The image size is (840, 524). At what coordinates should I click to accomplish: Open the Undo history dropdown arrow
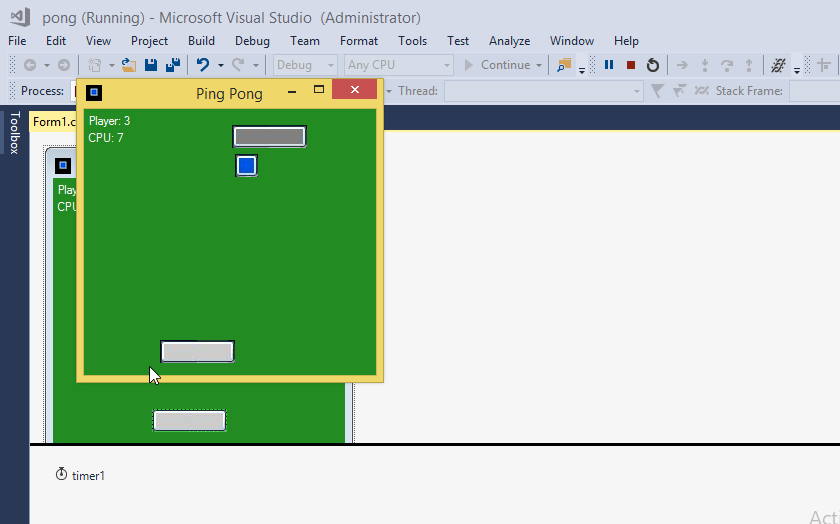(x=220, y=65)
